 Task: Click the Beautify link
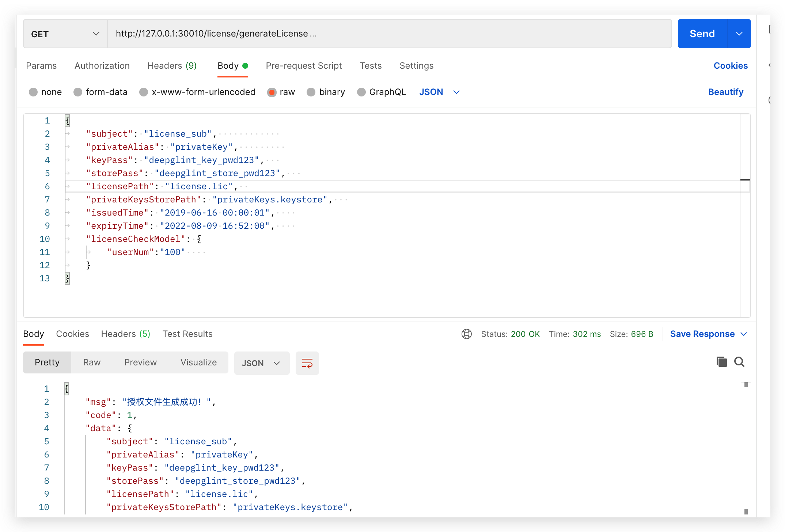(x=726, y=92)
